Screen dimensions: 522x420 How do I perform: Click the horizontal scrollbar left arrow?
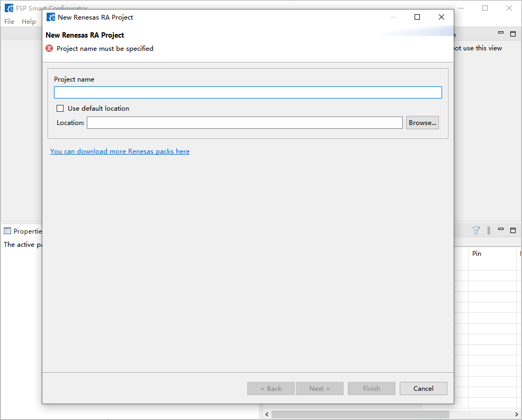267,414
